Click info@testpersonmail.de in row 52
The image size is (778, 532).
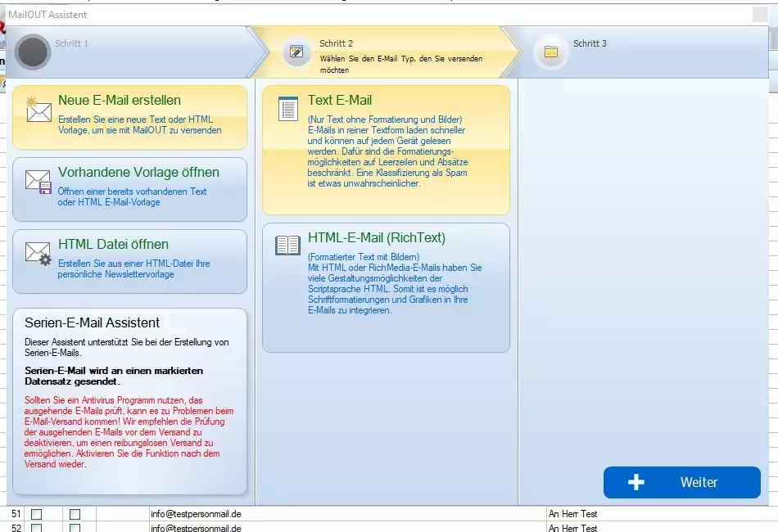pyautogui.click(x=196, y=528)
